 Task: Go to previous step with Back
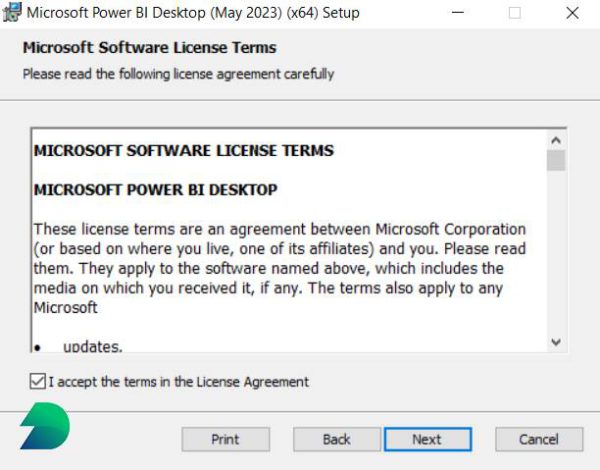coord(337,439)
